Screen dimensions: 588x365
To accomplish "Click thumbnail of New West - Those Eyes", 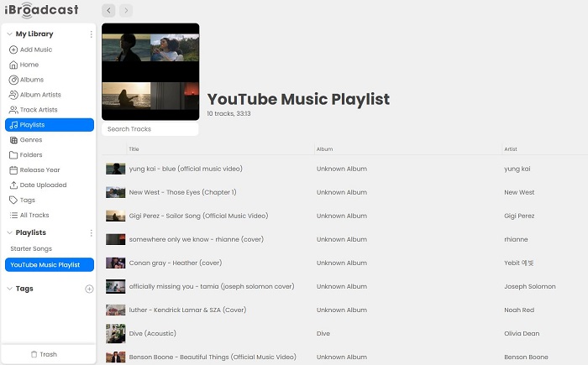I will tap(116, 192).
